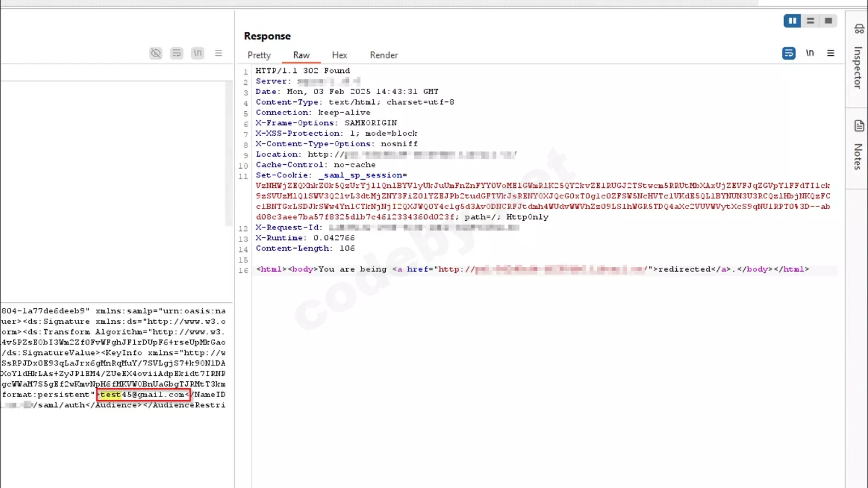Open the Render response tab
Image resolution: width=868 pixels, height=488 pixels.
(x=384, y=55)
